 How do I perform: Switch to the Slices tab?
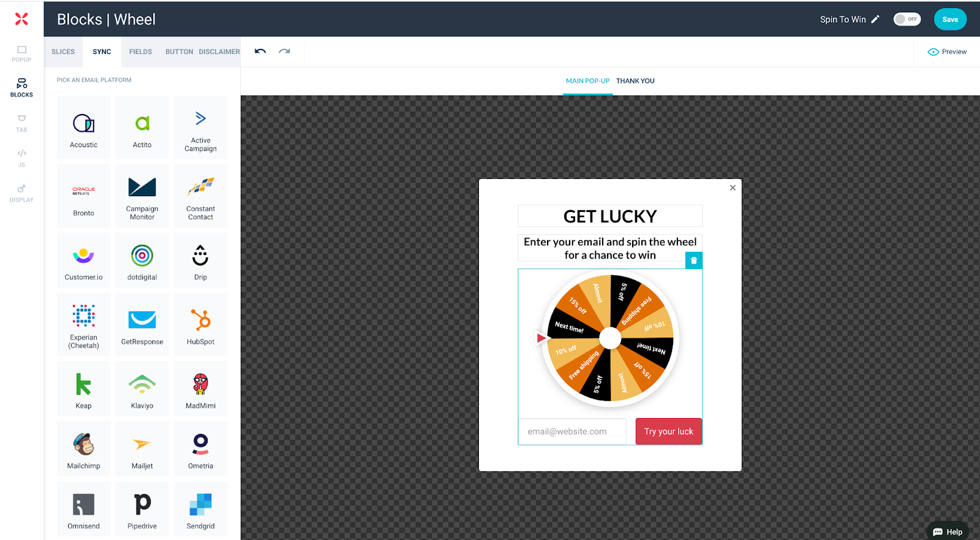63,51
